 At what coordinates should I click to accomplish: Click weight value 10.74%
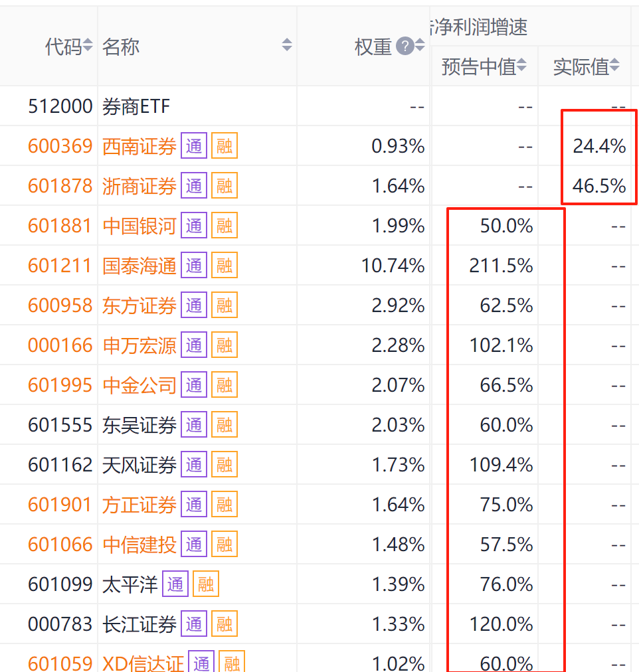coord(393,266)
